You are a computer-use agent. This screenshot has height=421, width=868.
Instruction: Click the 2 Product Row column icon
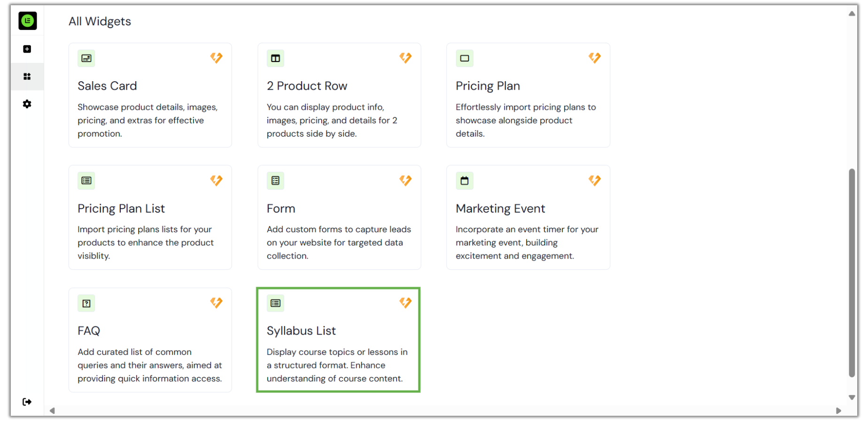point(275,58)
